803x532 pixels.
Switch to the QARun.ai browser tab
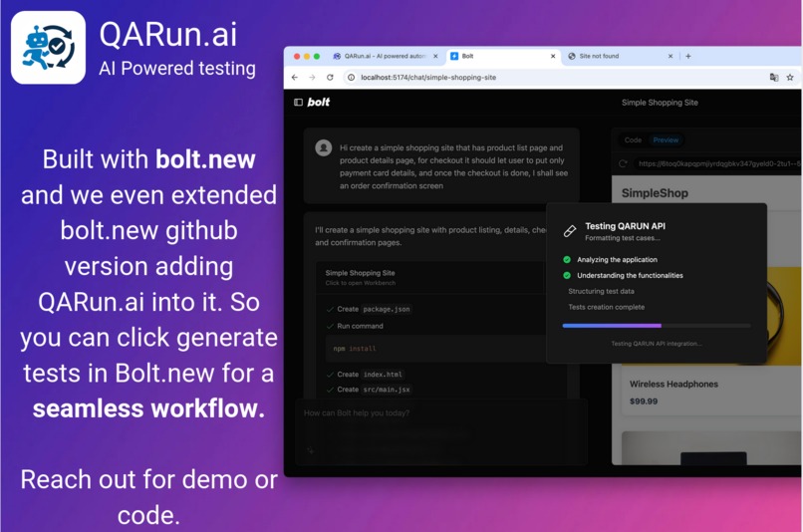pyautogui.click(x=385, y=57)
